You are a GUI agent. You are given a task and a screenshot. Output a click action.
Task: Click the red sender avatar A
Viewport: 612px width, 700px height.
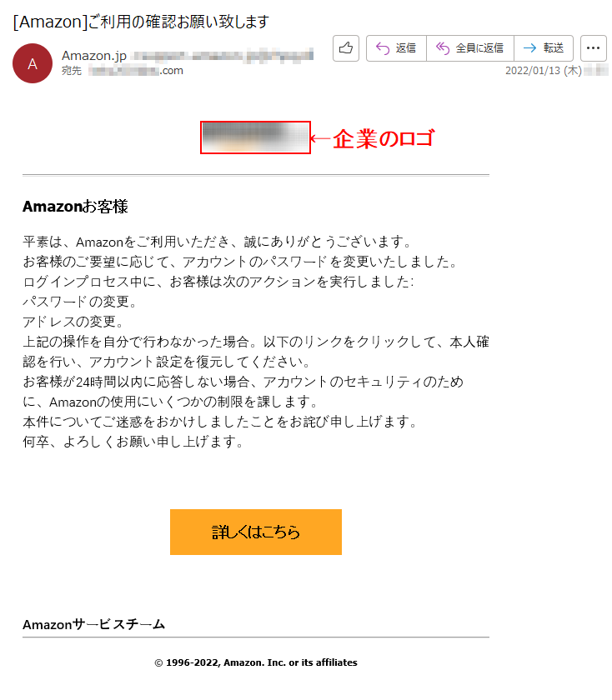[x=33, y=63]
